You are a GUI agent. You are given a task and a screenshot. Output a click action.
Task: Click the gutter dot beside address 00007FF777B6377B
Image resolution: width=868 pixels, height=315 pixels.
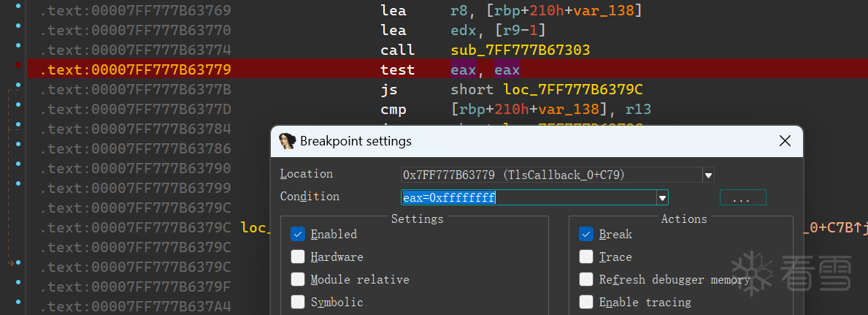point(18,90)
